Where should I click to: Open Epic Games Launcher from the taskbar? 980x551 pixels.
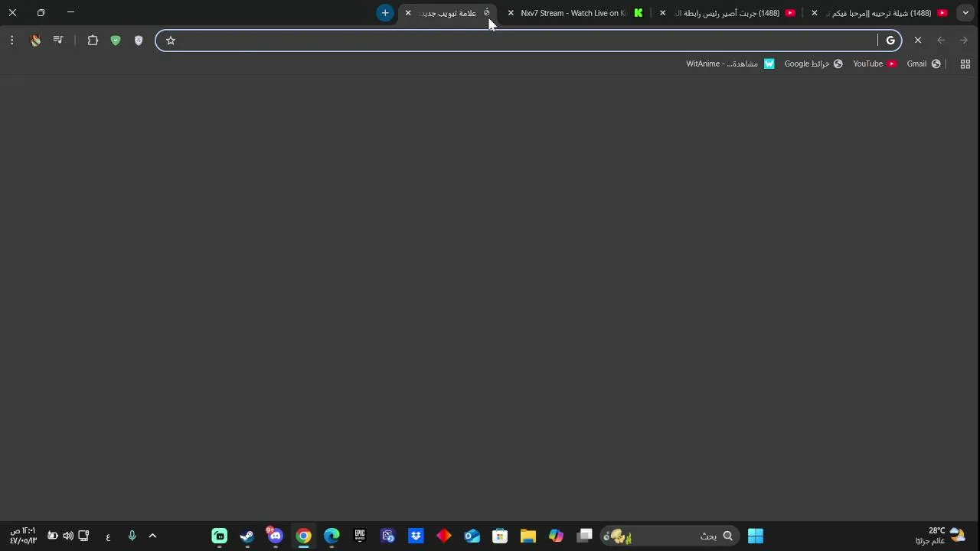360,536
